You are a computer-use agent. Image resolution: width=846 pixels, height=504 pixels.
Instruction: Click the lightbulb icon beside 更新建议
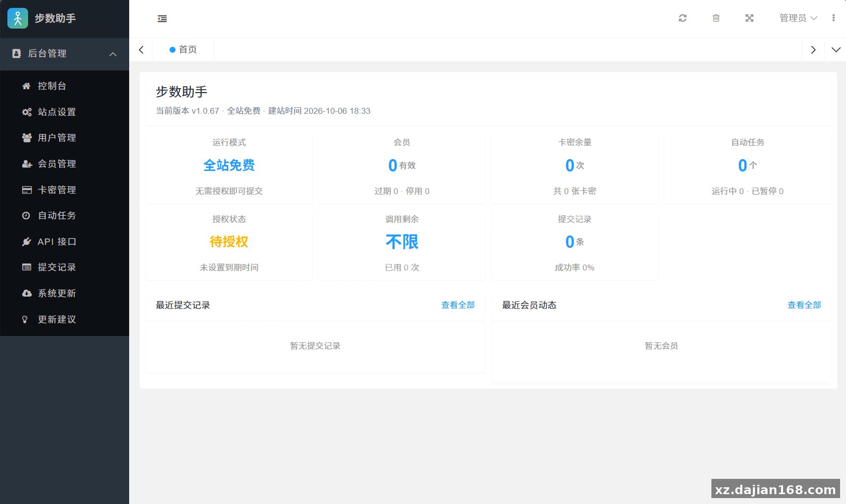tap(25, 319)
